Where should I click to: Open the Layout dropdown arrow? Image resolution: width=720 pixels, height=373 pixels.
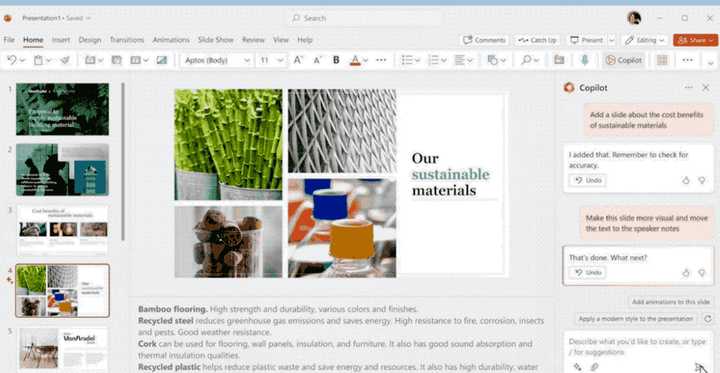coord(146,61)
